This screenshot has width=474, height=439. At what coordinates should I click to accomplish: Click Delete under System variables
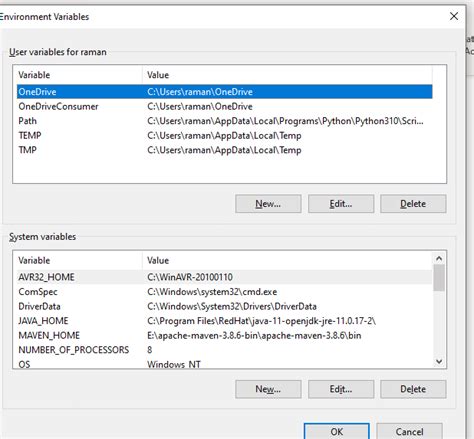pyautogui.click(x=413, y=389)
